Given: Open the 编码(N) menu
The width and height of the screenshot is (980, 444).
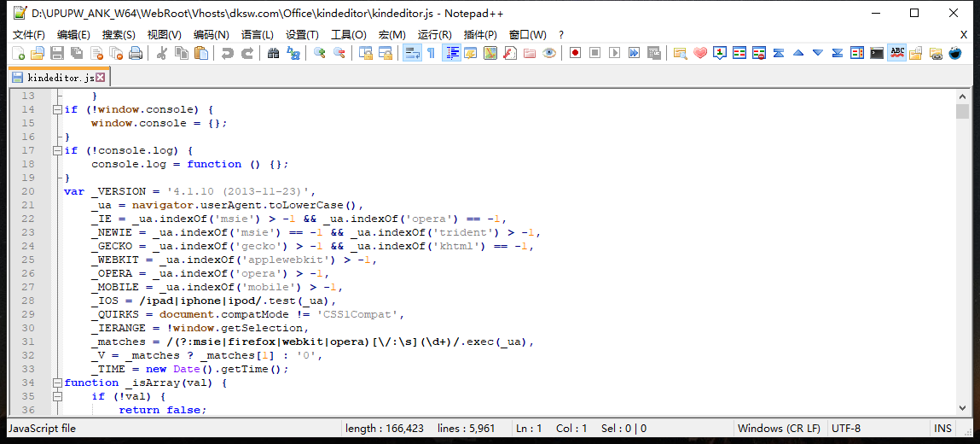Looking at the screenshot, I should coord(212,34).
